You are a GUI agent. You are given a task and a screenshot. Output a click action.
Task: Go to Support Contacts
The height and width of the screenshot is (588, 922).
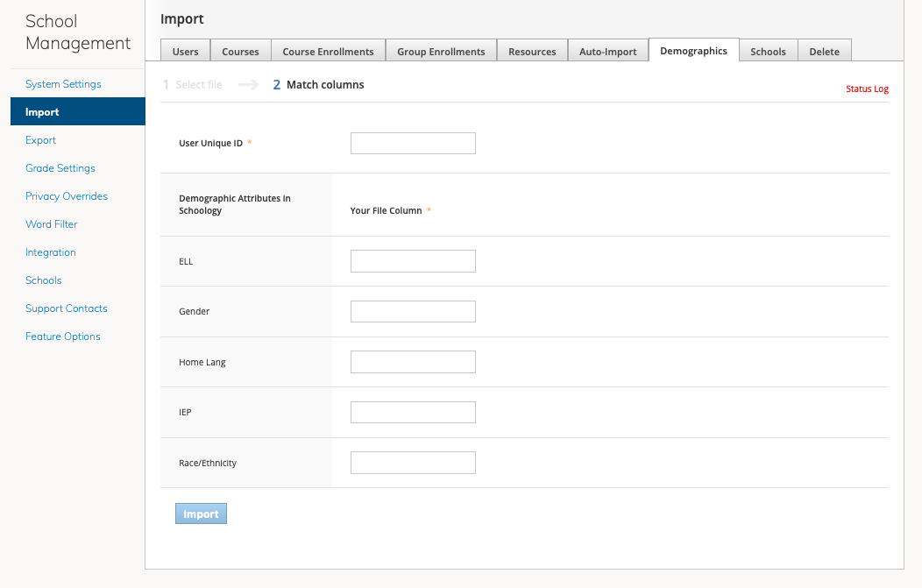click(66, 308)
